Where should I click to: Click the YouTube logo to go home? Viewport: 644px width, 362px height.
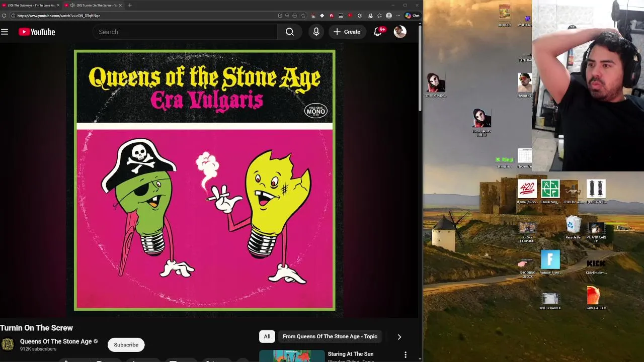(37, 32)
